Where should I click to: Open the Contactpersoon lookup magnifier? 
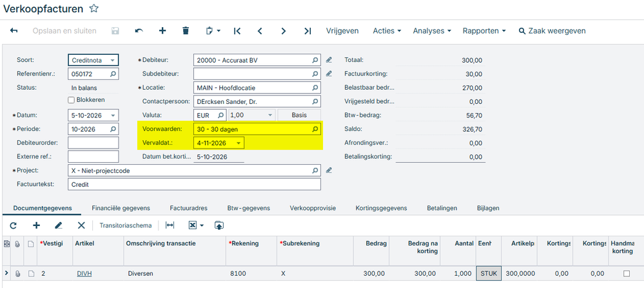pyautogui.click(x=315, y=101)
